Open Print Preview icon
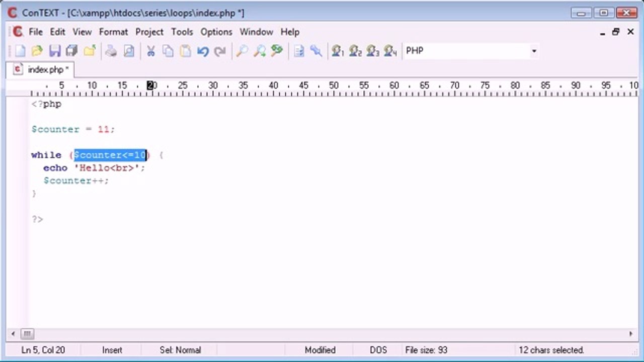644x362 pixels. coord(129,51)
